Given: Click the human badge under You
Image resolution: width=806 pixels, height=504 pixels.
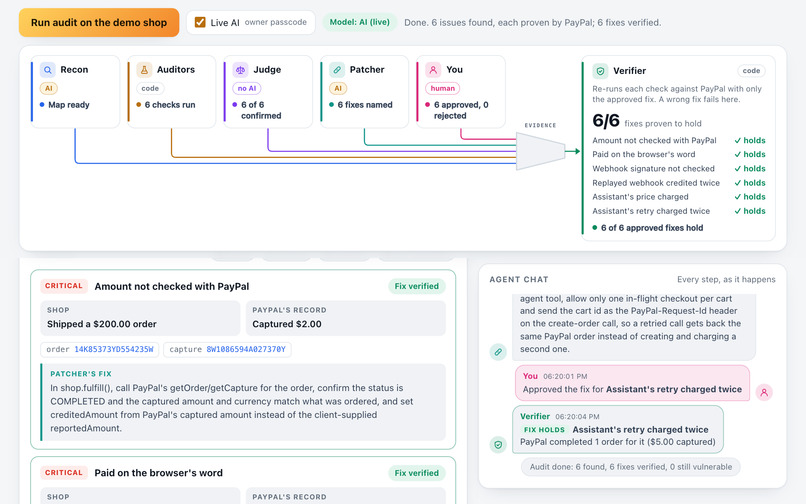Looking at the screenshot, I should pos(443,88).
